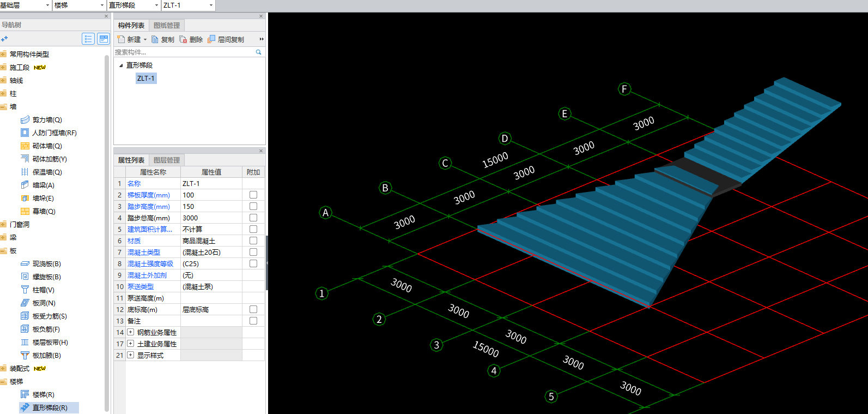Open the 装配式 category
This screenshot has width=868, height=414.
(x=20, y=368)
